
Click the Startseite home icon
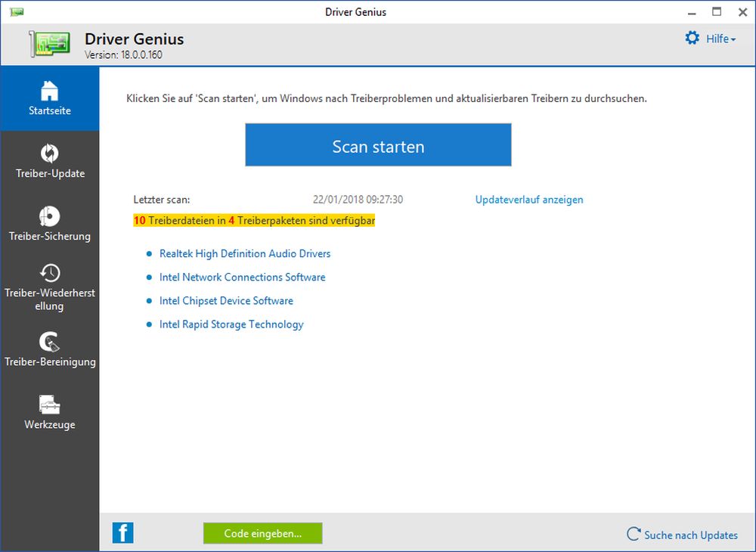(49, 91)
